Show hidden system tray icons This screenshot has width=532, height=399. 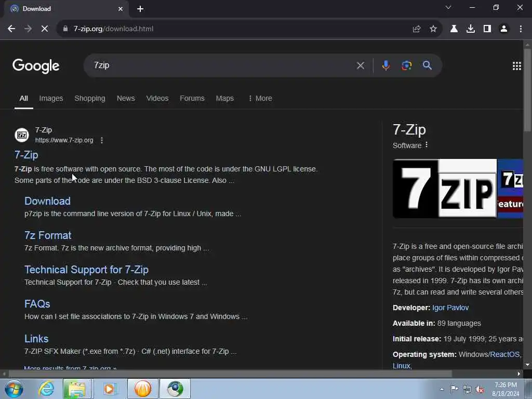pos(442,389)
